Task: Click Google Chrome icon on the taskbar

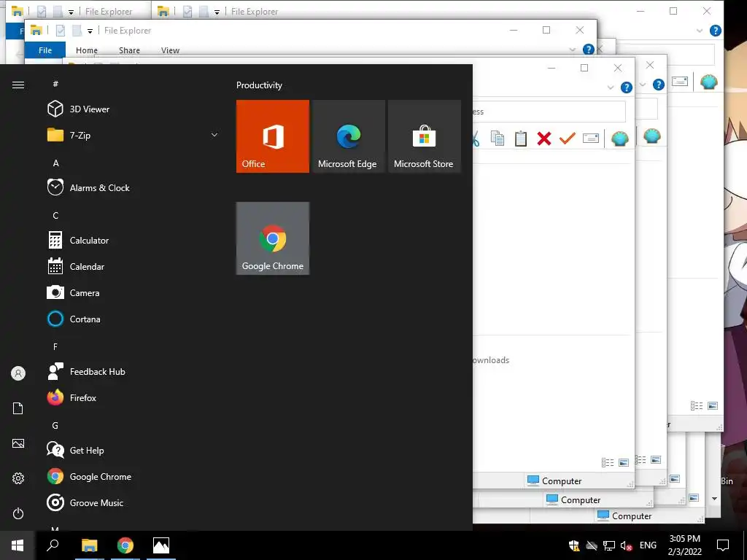Action: [x=125, y=545]
